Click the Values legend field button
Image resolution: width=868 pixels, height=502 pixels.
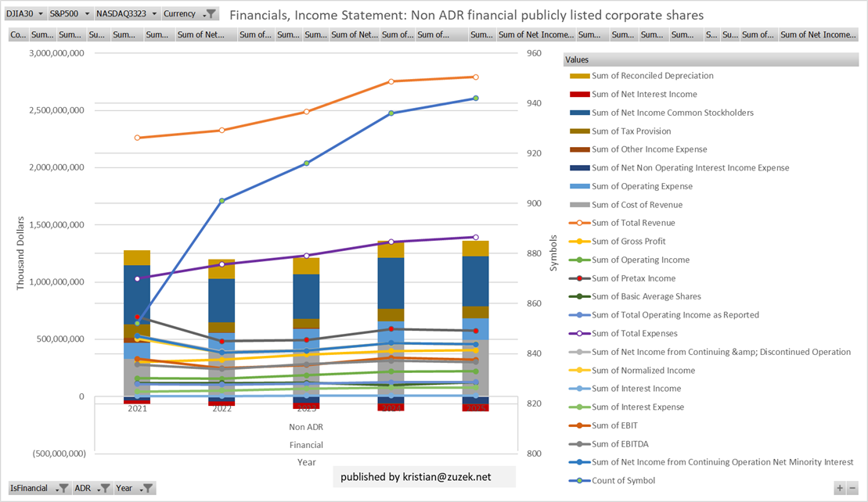click(x=578, y=59)
